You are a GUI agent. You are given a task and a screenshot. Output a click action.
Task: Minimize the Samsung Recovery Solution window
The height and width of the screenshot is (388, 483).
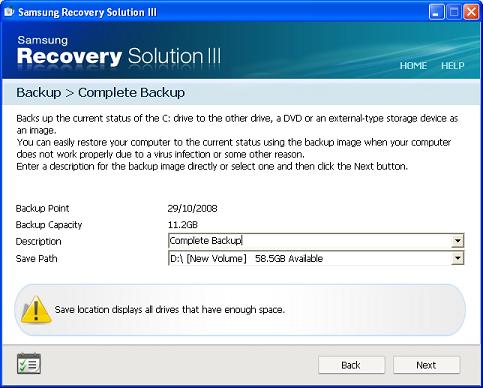click(x=436, y=13)
